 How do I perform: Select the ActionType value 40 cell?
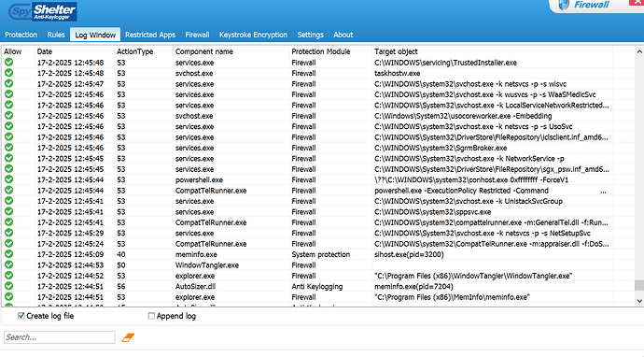tap(120, 254)
